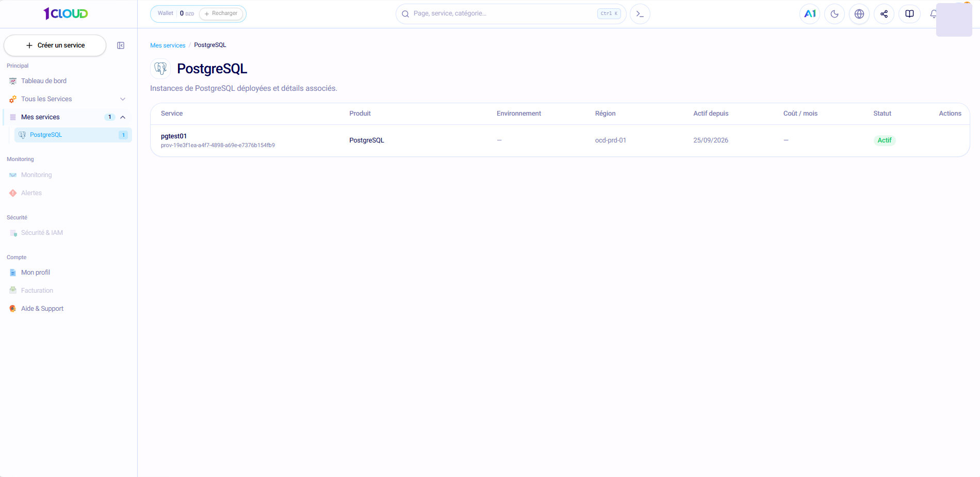The image size is (980, 477).
Task: Click ocd-prd-01 region cell
Action: pyautogui.click(x=611, y=140)
